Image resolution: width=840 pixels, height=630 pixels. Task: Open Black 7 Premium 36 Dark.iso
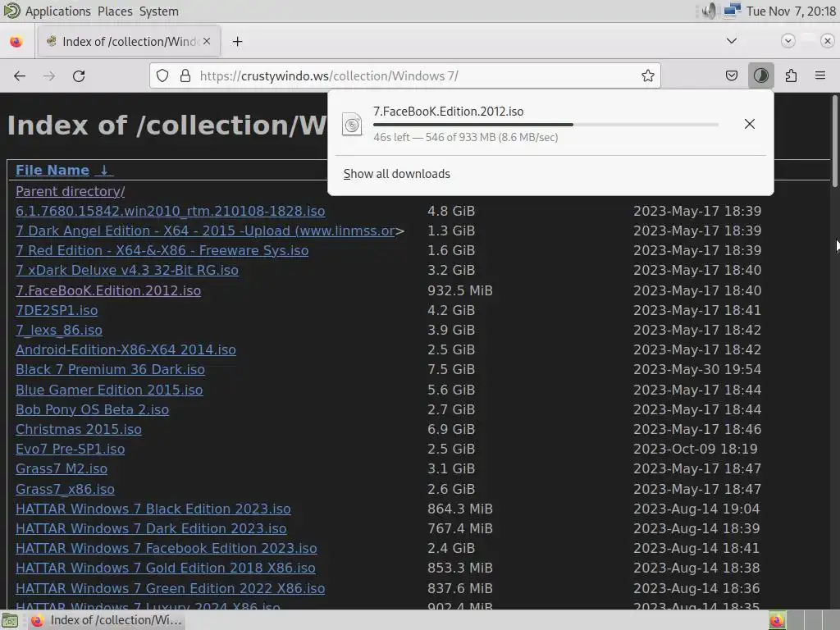tap(111, 370)
